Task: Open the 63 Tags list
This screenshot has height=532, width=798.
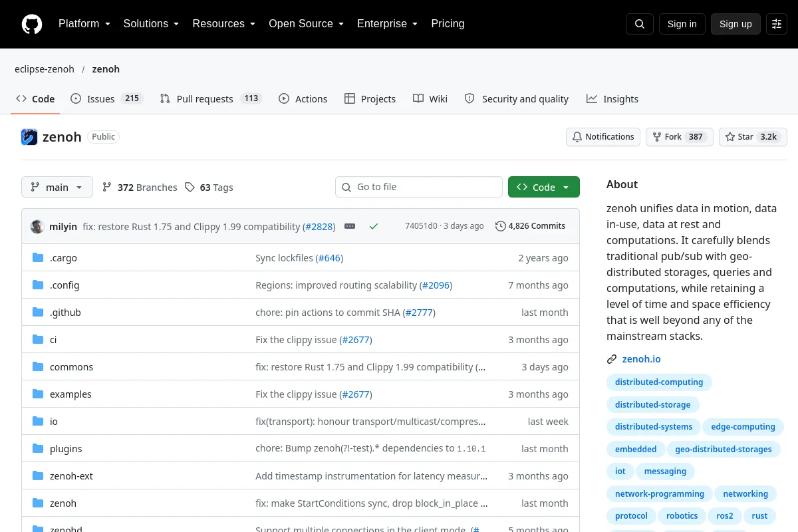Action: pyautogui.click(x=209, y=188)
